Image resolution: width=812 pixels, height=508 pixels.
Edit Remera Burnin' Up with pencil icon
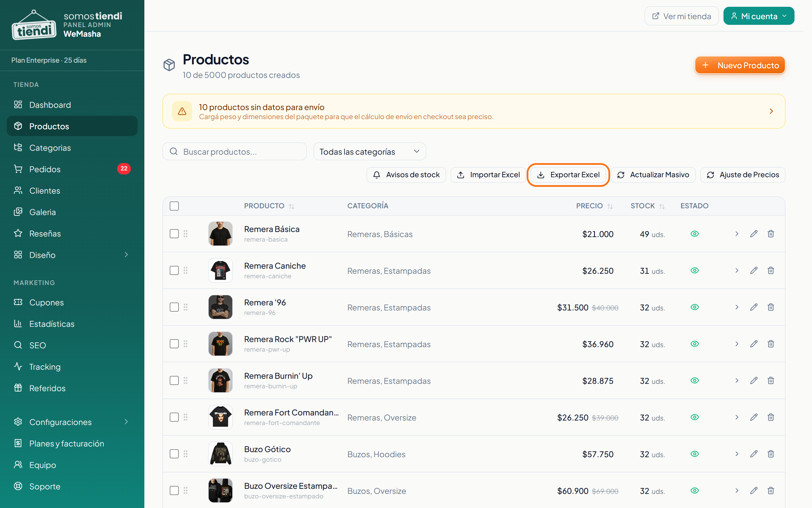754,380
